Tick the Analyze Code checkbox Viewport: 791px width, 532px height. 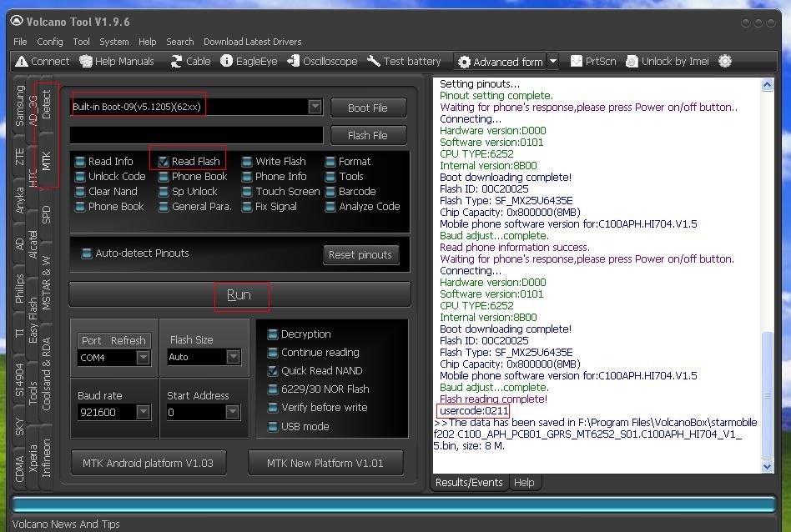330,207
